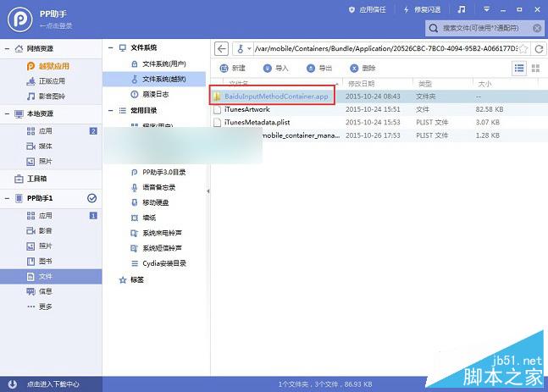Toggle the PP助手1 device checkmark
The width and height of the screenshot is (548, 392).
point(92,198)
